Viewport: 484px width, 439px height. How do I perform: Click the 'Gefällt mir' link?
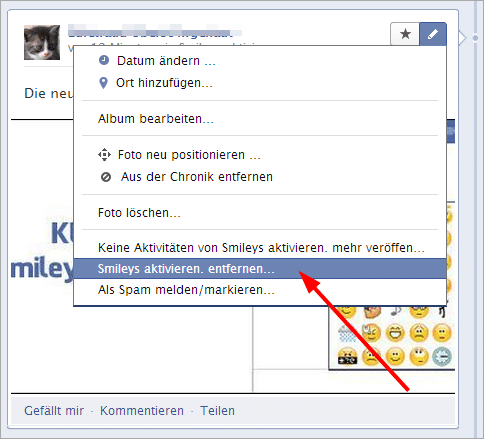[54, 411]
